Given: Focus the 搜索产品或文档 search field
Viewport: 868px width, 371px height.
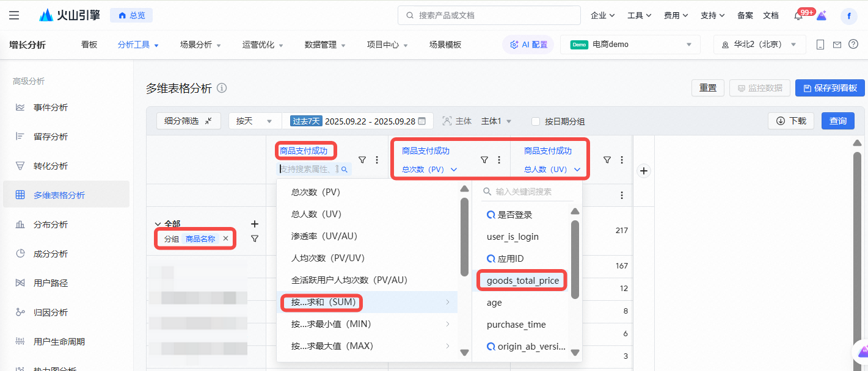Looking at the screenshot, I should click(489, 15).
